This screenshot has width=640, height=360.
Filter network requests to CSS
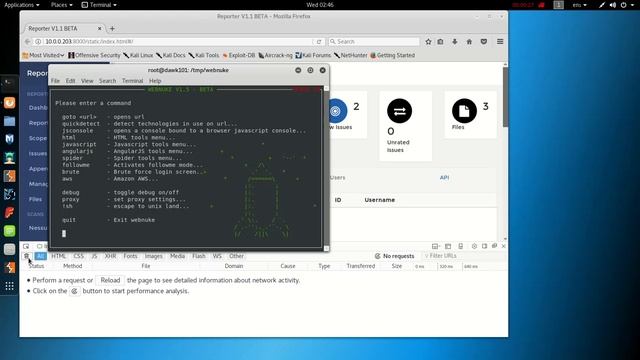tap(78, 256)
